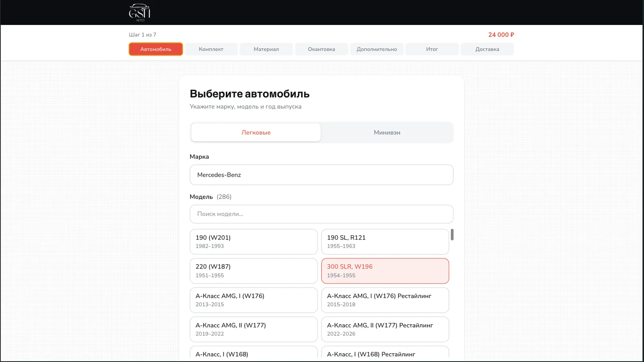Click the model list scrollbar thumb
The width and height of the screenshot is (644, 362).
pyautogui.click(x=452, y=235)
